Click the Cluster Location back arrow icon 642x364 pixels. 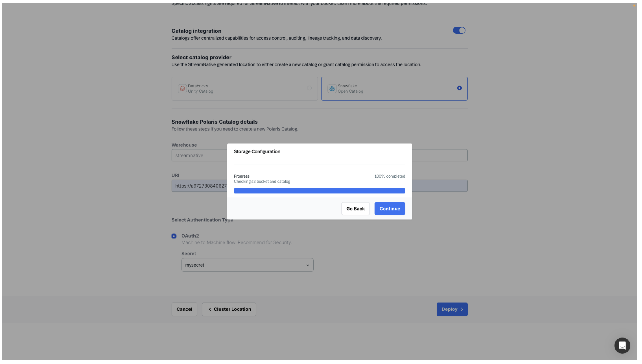pyautogui.click(x=210, y=309)
